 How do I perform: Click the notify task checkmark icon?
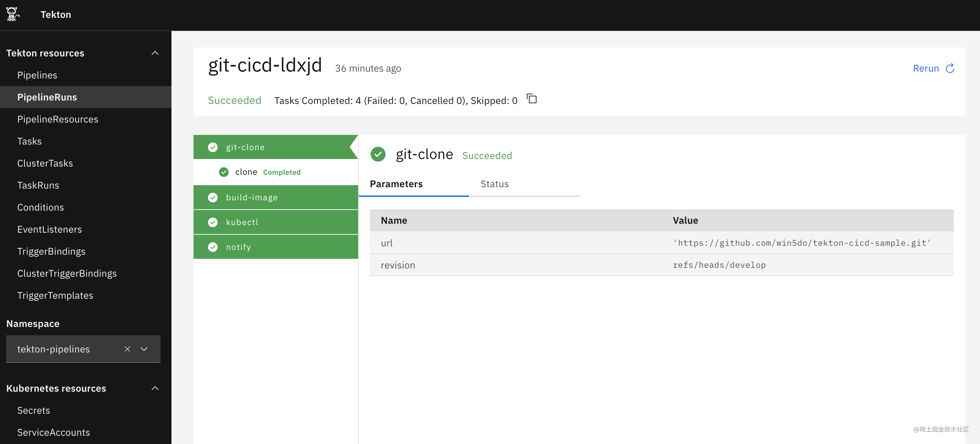213,247
